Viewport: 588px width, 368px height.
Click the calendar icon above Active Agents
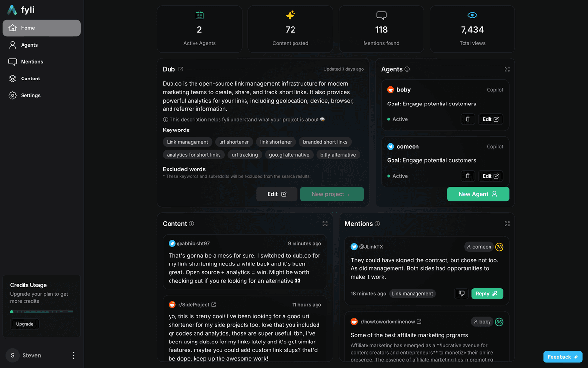[x=199, y=15]
